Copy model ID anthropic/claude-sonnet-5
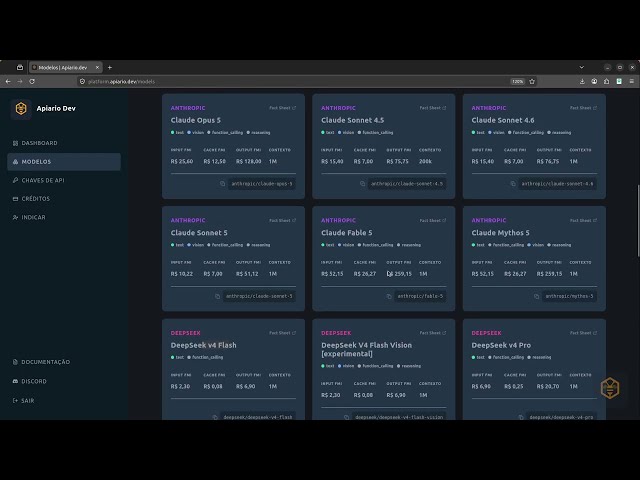 pyautogui.click(x=217, y=296)
